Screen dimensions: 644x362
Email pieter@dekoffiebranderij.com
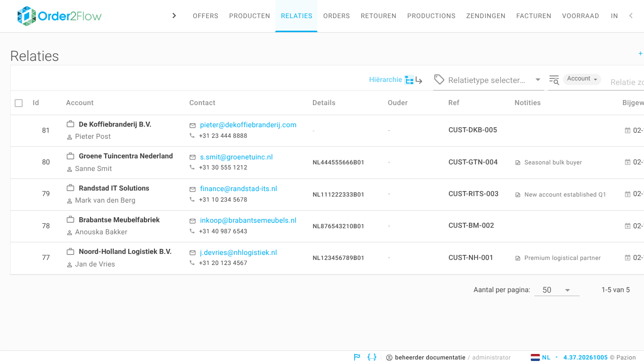click(248, 125)
